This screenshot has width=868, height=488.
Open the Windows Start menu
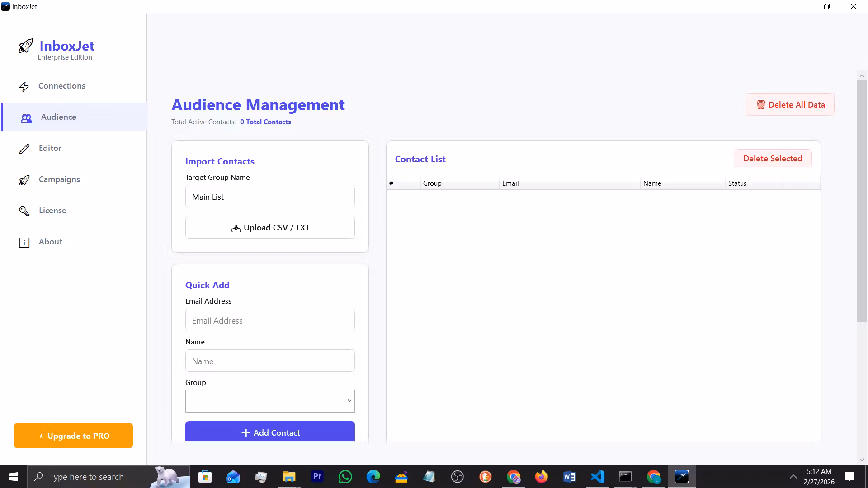(14, 477)
